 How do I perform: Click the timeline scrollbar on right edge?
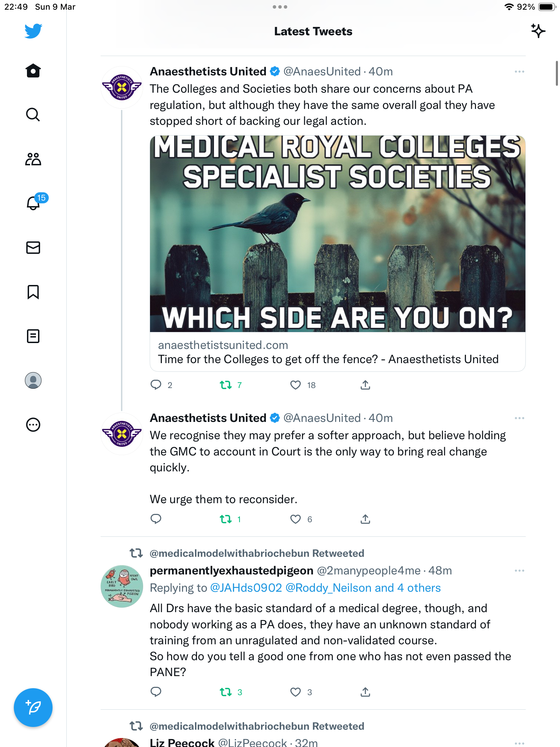pyautogui.click(x=557, y=73)
